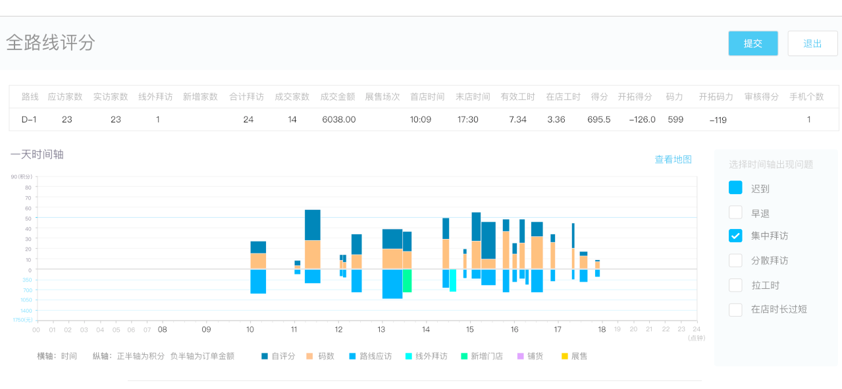Image resolution: width=842 pixels, height=389 pixels.
Task: Enable the 早退 checkbox
Action: pyautogui.click(x=736, y=212)
